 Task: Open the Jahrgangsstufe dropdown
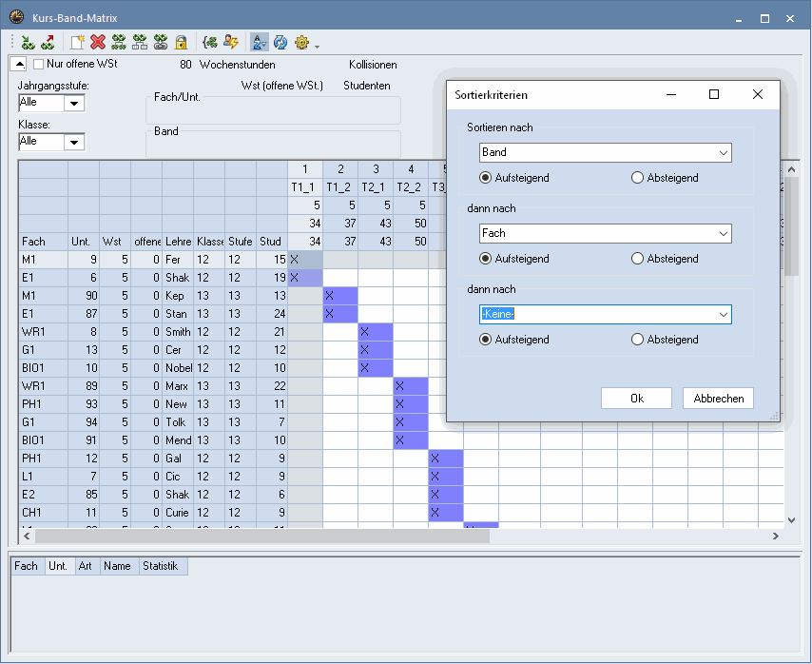[74, 103]
